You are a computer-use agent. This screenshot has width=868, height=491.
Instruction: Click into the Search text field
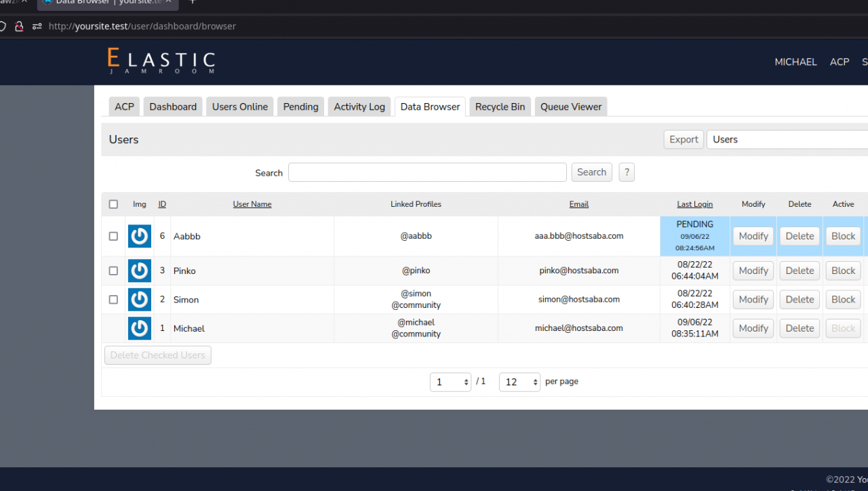pos(427,172)
